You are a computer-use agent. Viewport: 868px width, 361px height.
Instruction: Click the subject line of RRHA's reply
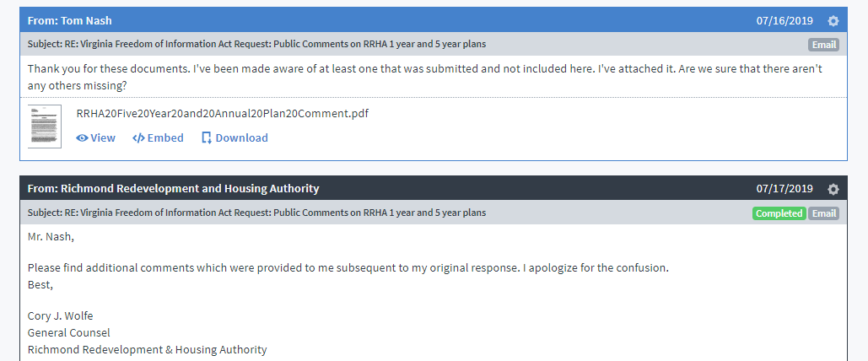point(256,213)
